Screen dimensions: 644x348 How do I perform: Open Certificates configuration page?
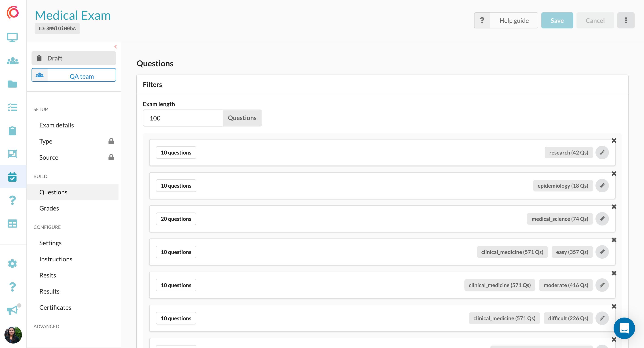[55, 307]
